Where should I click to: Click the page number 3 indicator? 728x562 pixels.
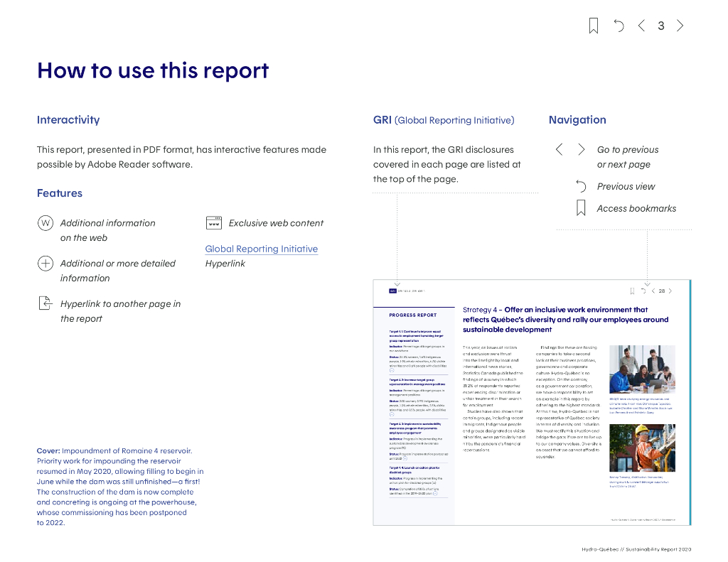pos(660,26)
